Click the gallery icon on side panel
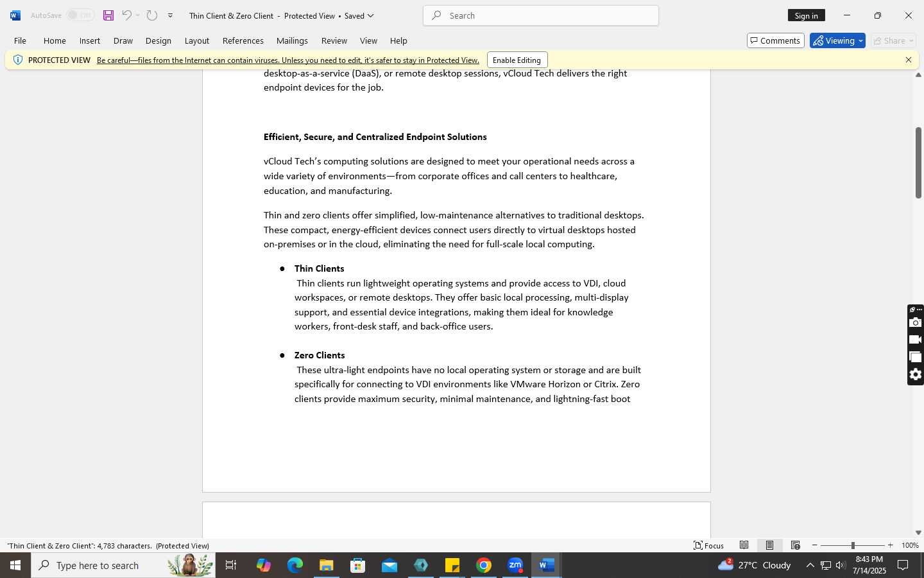 coord(916,357)
